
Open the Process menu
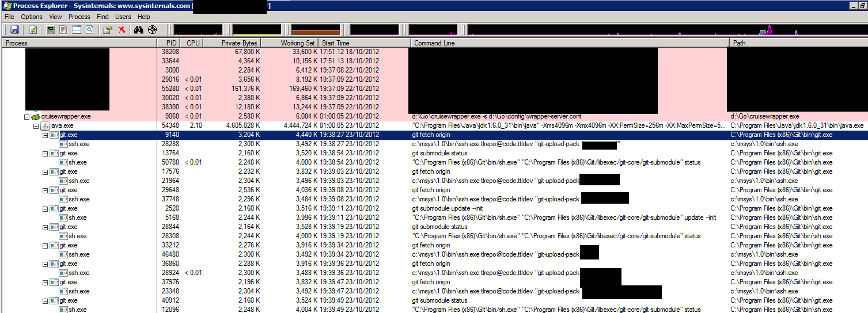pyautogui.click(x=79, y=17)
